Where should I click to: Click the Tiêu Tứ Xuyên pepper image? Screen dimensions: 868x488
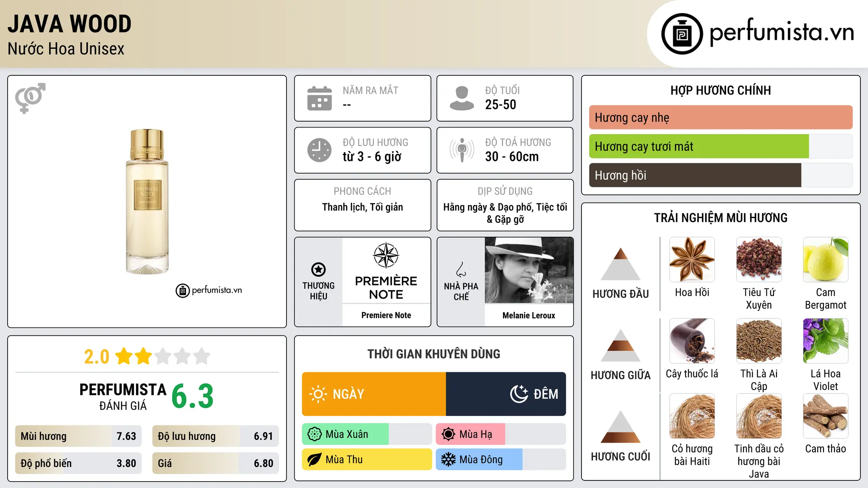coord(759,260)
